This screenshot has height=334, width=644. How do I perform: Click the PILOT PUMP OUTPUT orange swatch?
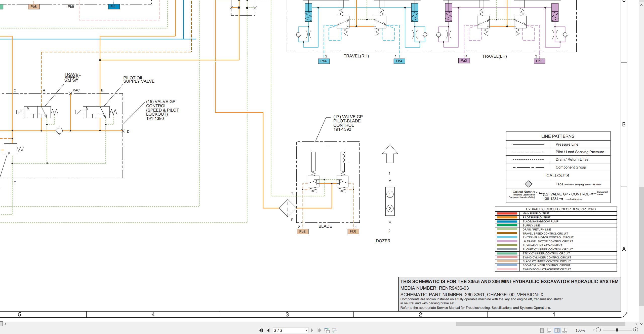[x=507, y=217]
